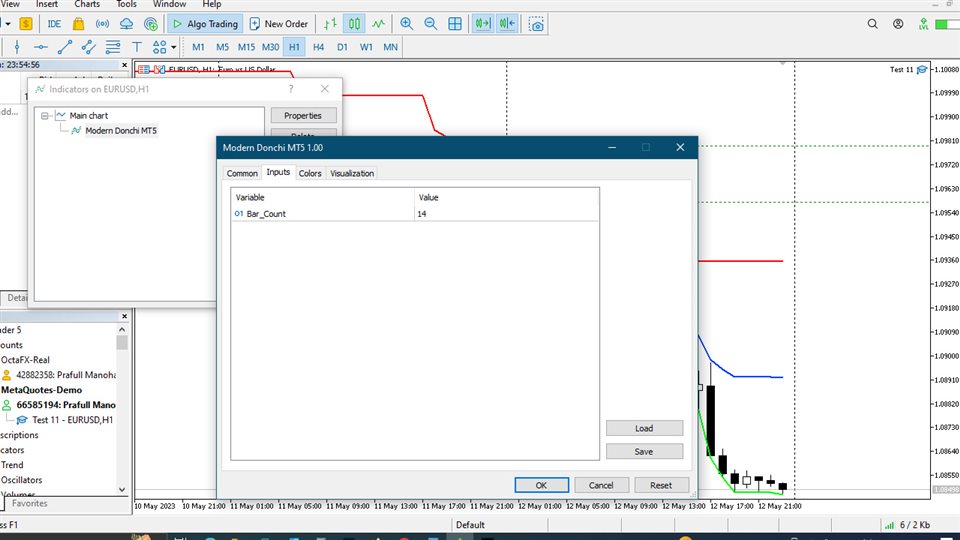This screenshot has width=960, height=540.
Task: Switch chart to line chart view
Action: point(378,23)
